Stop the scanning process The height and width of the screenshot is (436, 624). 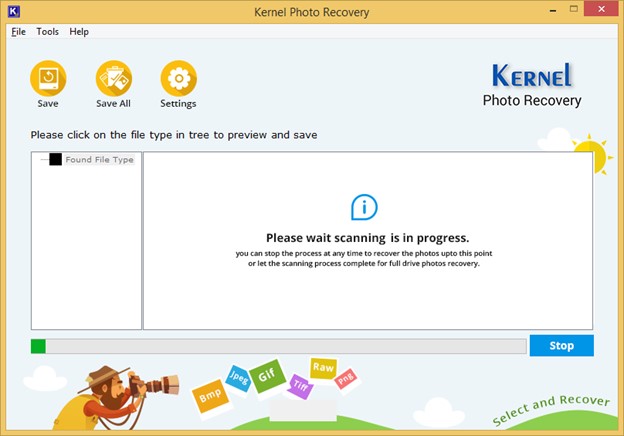point(562,345)
